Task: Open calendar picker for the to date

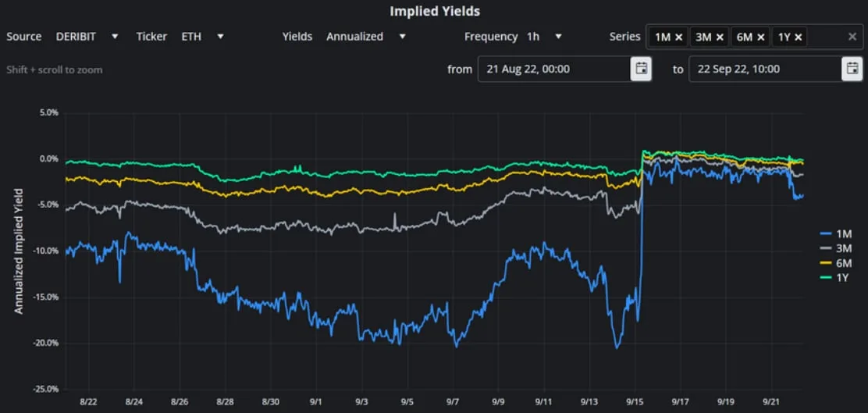Action: (x=852, y=69)
